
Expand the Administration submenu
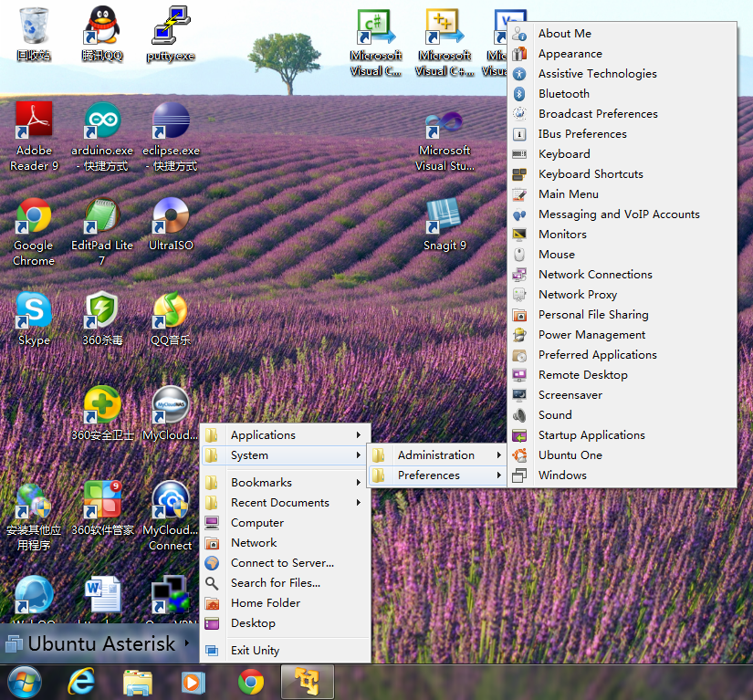click(437, 455)
